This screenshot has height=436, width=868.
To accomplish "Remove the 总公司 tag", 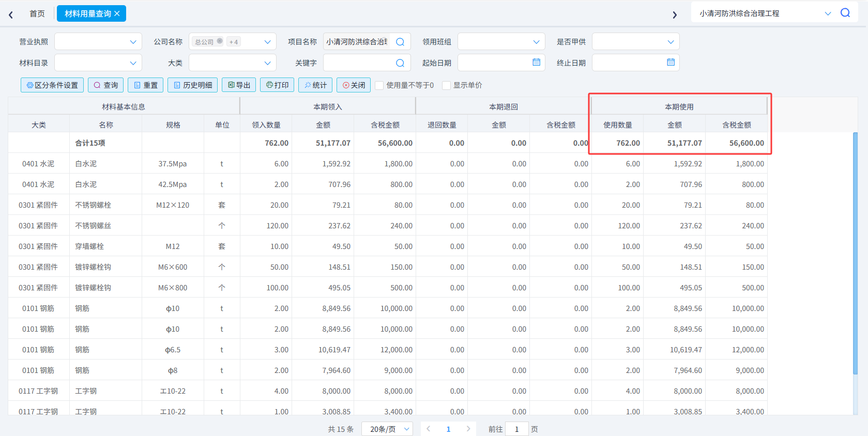I will (220, 41).
